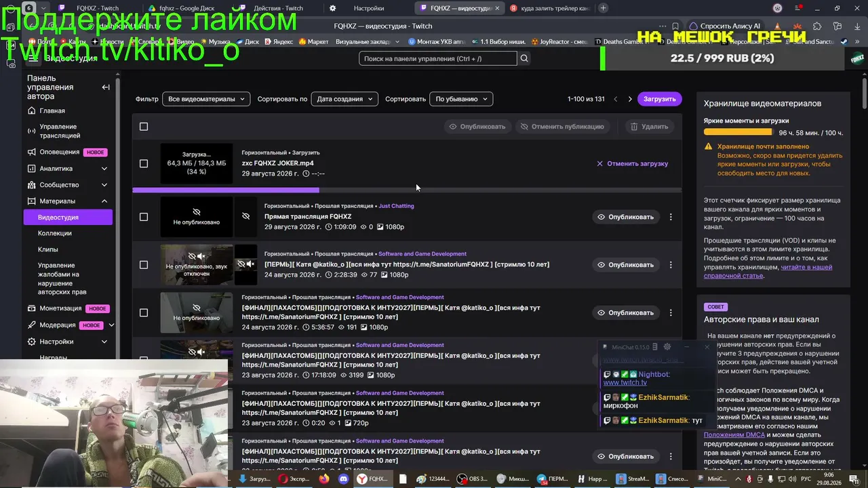Open Положениям DMCA link

[x=734, y=434]
